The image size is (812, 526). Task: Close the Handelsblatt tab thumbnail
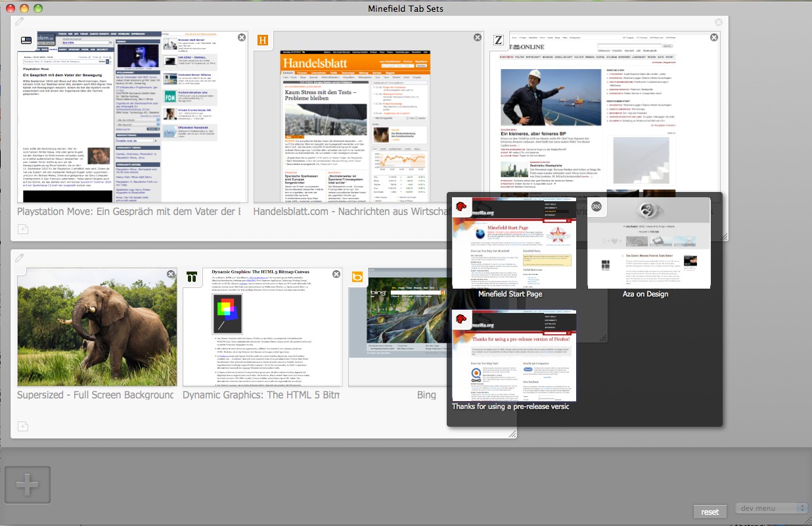pos(478,38)
